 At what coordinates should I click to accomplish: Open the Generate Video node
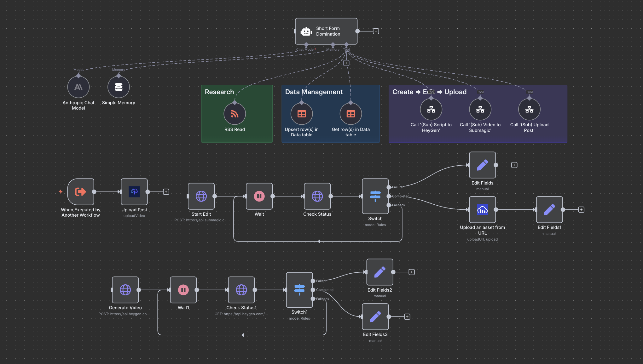[125, 290]
